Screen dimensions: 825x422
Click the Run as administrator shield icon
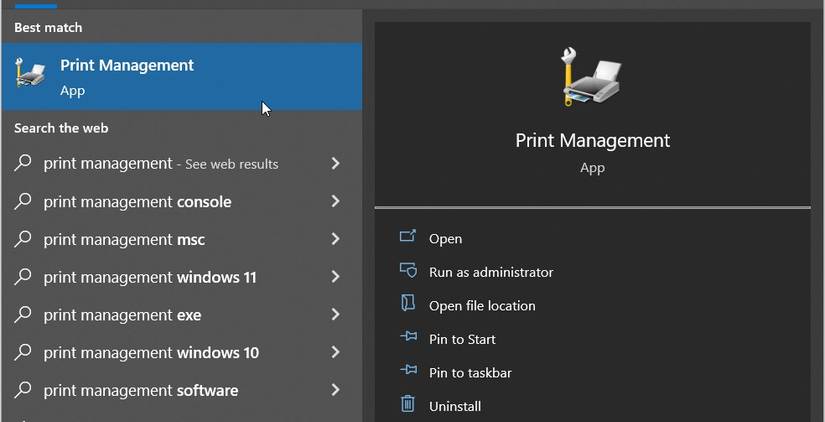(408, 271)
